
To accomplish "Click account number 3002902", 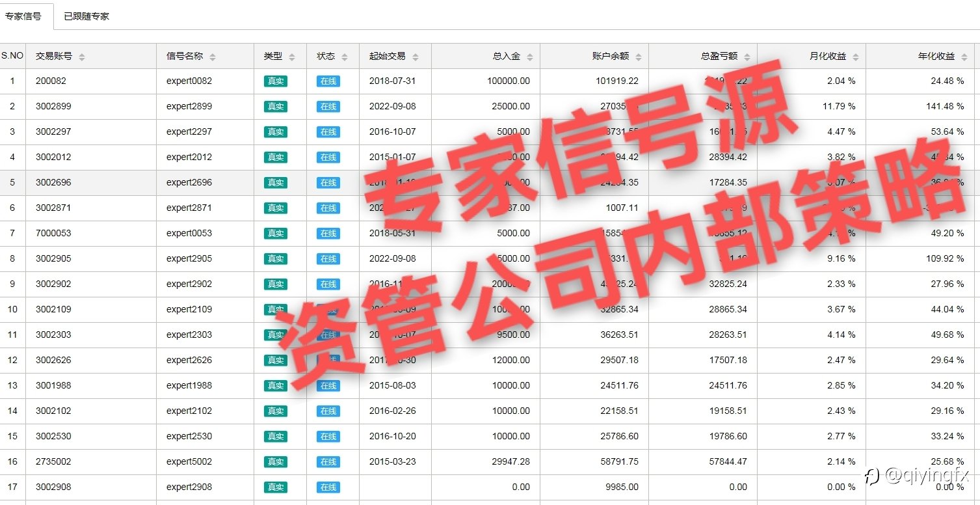I will 53,284.
